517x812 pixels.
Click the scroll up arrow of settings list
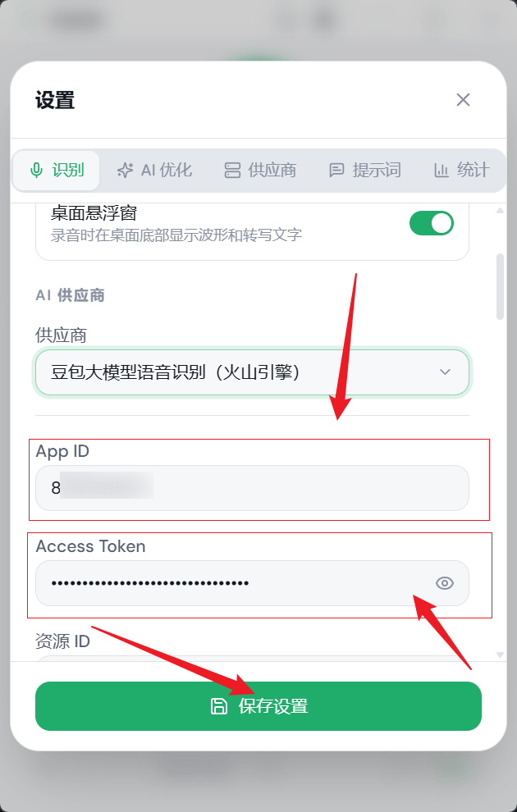click(x=500, y=210)
